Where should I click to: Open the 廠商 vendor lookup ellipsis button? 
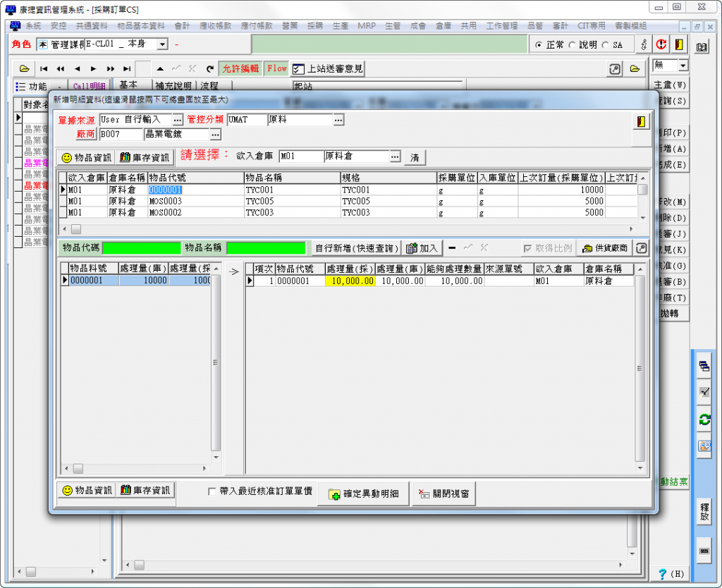click(215, 135)
